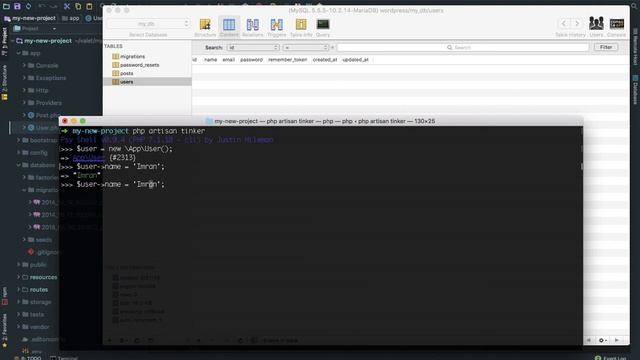Viewport: 640px width, 360px height.
Task: Open the Structure tool window side tab
Action: (x=4, y=82)
